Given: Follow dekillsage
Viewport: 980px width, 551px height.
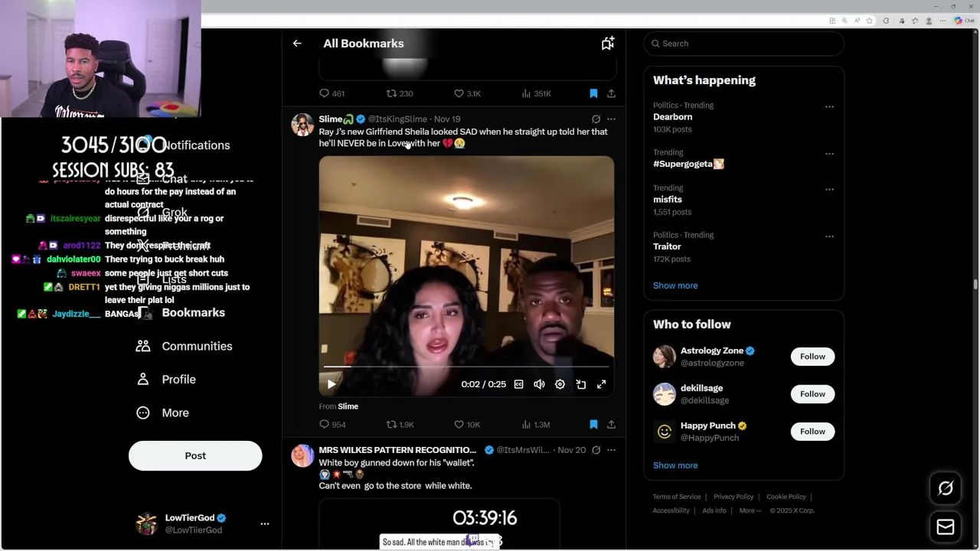Looking at the screenshot, I should (x=812, y=394).
